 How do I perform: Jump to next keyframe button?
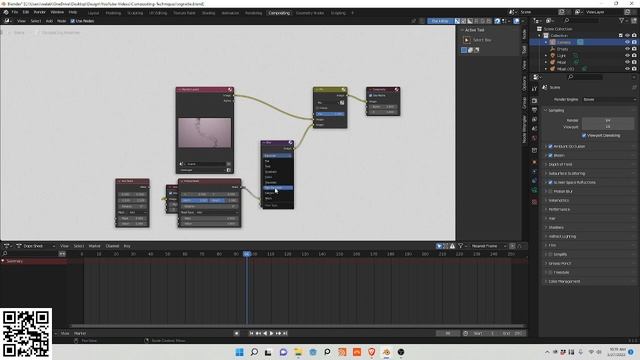[278, 333]
